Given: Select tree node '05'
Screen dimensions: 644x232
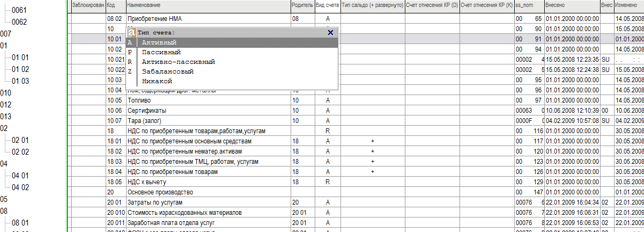Looking at the screenshot, I should click(4, 199).
